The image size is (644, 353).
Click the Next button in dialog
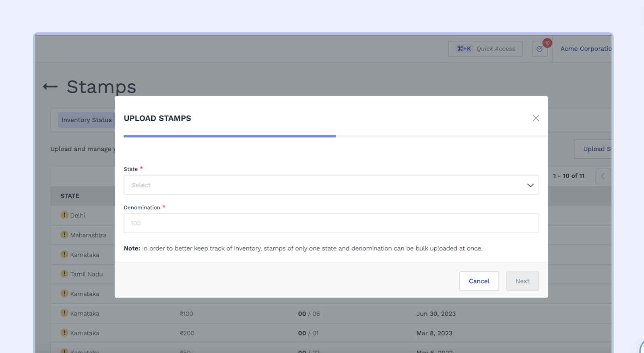(522, 281)
